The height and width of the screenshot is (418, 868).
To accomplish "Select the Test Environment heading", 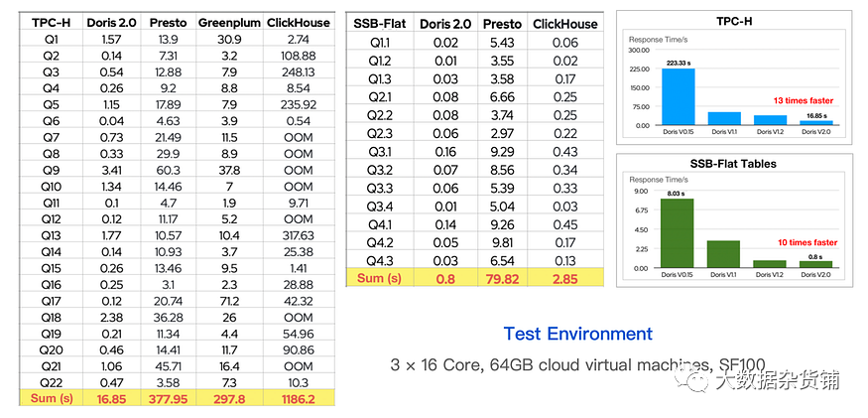I will tap(578, 334).
